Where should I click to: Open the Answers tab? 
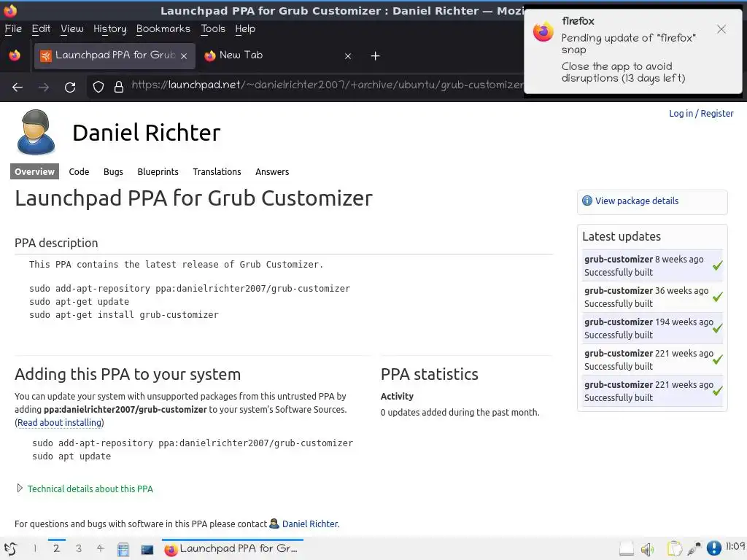tap(272, 171)
